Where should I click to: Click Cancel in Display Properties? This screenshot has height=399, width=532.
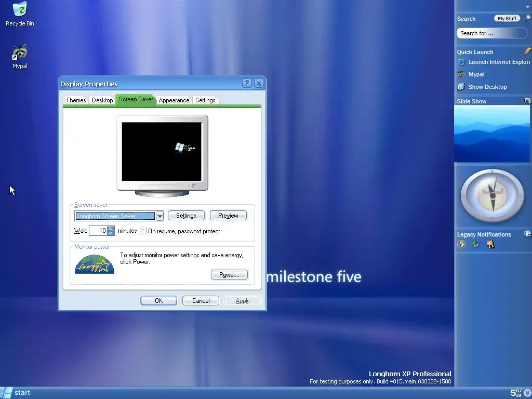click(x=201, y=301)
